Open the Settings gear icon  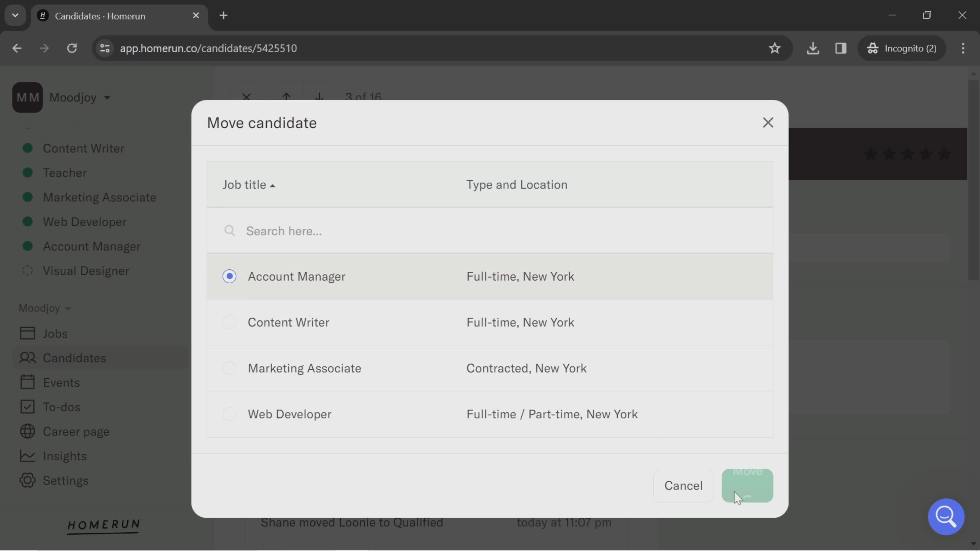click(27, 481)
